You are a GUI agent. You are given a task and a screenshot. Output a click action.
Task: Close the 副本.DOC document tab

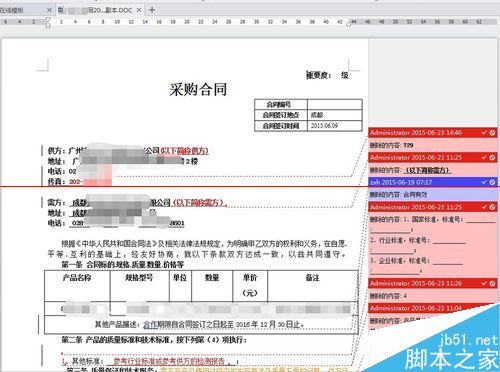(x=139, y=10)
